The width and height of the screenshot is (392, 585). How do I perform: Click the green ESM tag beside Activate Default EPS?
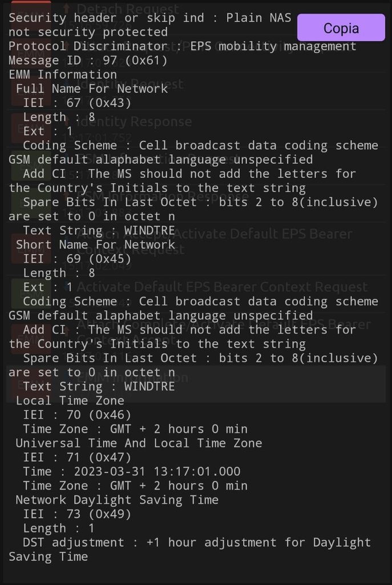point(31,294)
